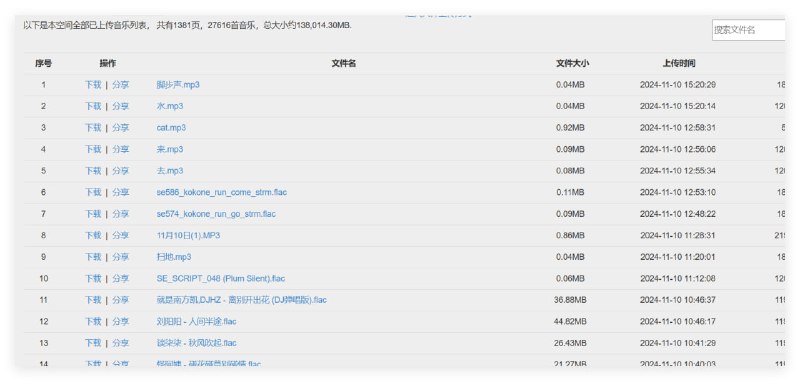Click the 上传时间 column header
The width and height of the screenshot is (800, 381).
pyautogui.click(x=679, y=63)
